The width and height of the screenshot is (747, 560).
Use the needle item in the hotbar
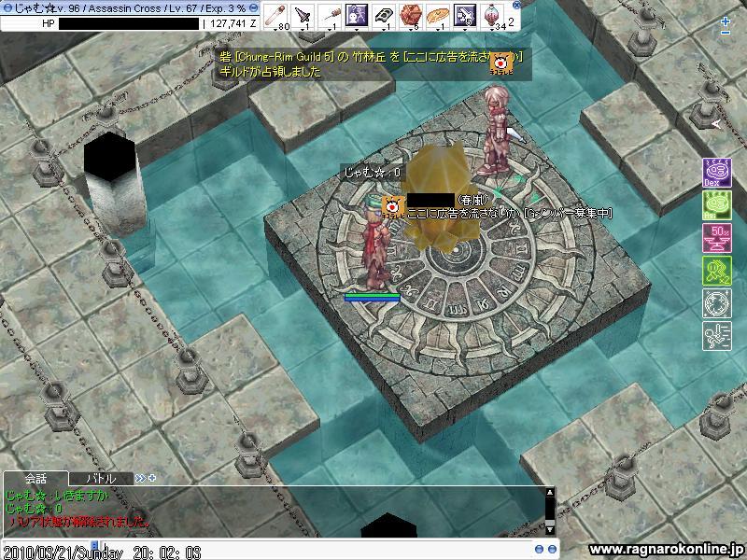click(330, 16)
